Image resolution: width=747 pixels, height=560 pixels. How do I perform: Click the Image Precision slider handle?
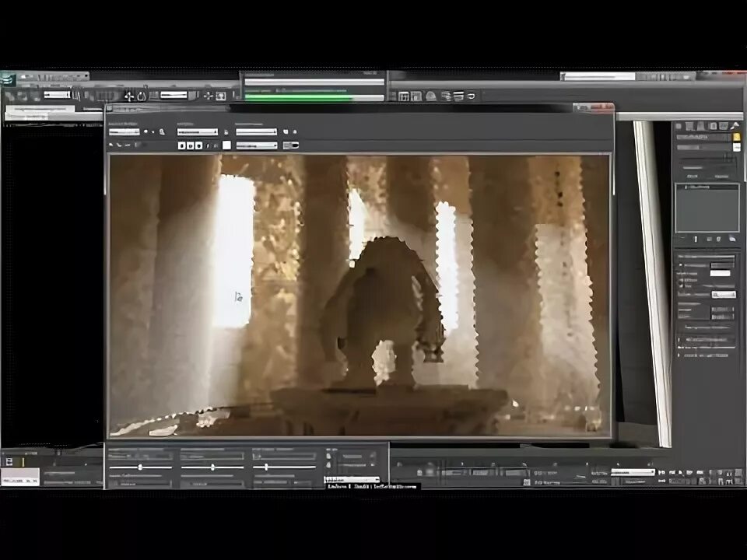(140, 467)
